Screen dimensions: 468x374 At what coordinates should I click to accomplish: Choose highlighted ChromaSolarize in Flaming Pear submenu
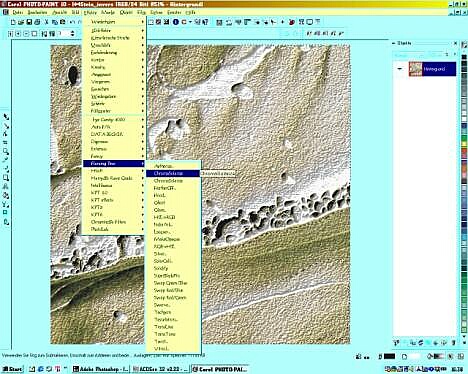173,173
